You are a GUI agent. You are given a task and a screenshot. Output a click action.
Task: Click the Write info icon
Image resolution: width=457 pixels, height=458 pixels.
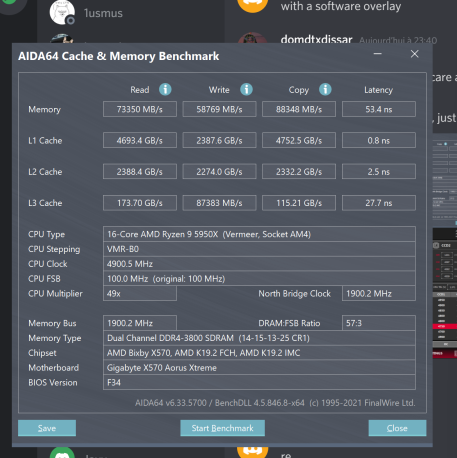(246, 89)
